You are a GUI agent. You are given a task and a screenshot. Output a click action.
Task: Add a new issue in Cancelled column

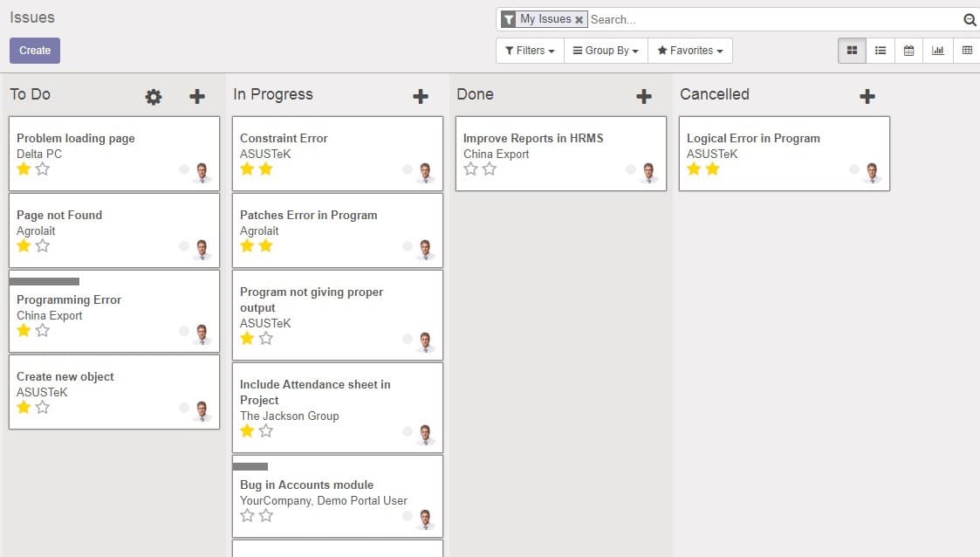pyautogui.click(x=867, y=96)
